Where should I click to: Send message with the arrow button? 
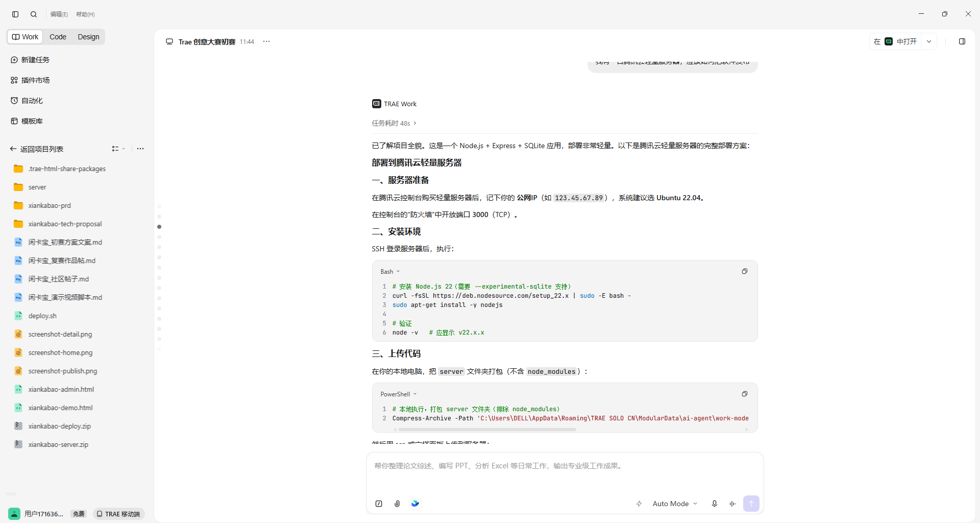click(x=751, y=504)
